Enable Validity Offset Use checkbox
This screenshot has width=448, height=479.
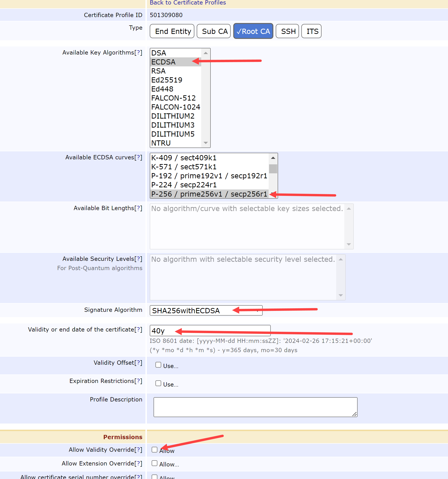pos(158,365)
